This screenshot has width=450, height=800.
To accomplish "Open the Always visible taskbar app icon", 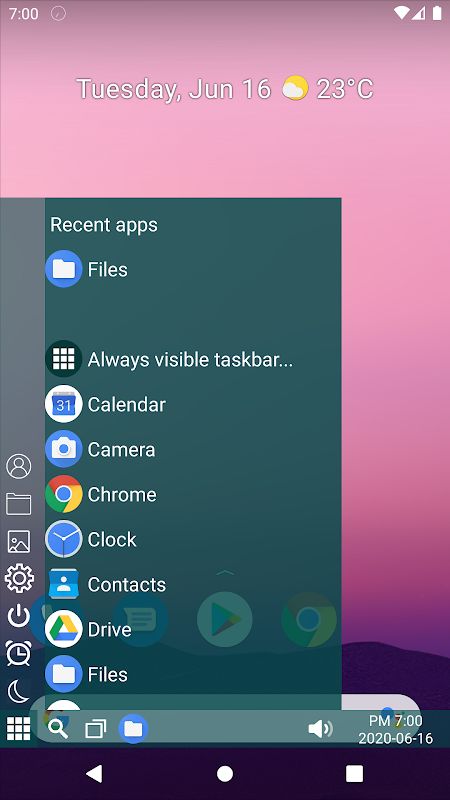I will click(64, 359).
